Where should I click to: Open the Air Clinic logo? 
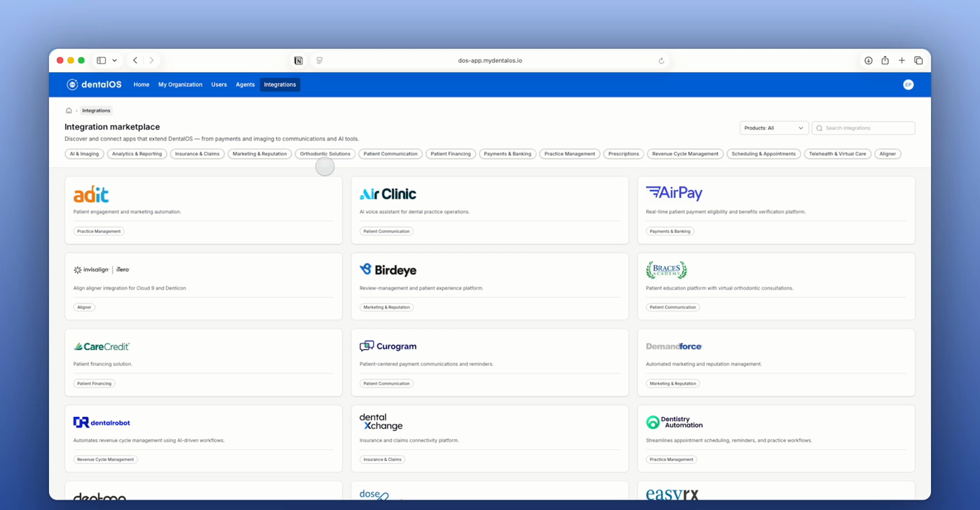coord(388,194)
